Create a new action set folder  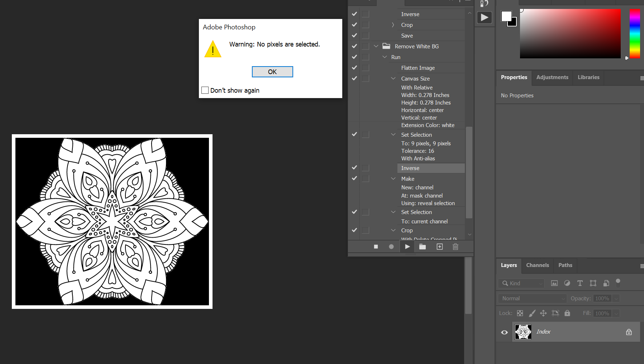(x=423, y=247)
